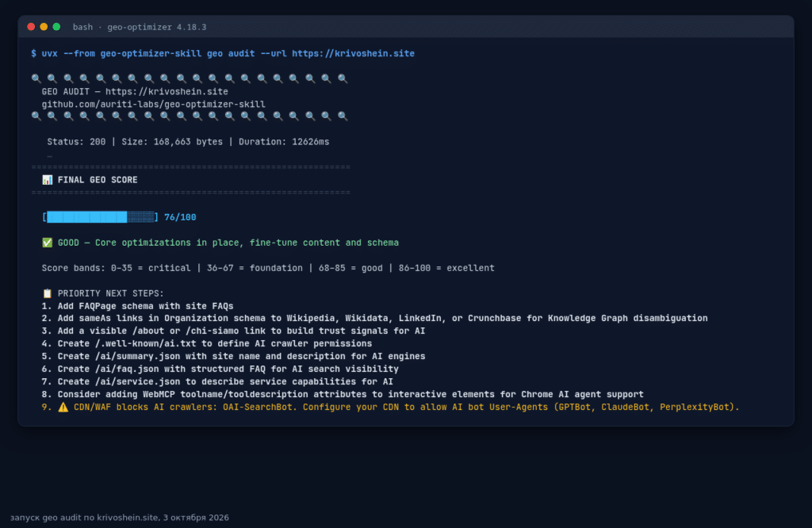The width and height of the screenshot is (812, 528).
Task: Click step 2 about sameAs links in Organization schema
Action: (375, 319)
